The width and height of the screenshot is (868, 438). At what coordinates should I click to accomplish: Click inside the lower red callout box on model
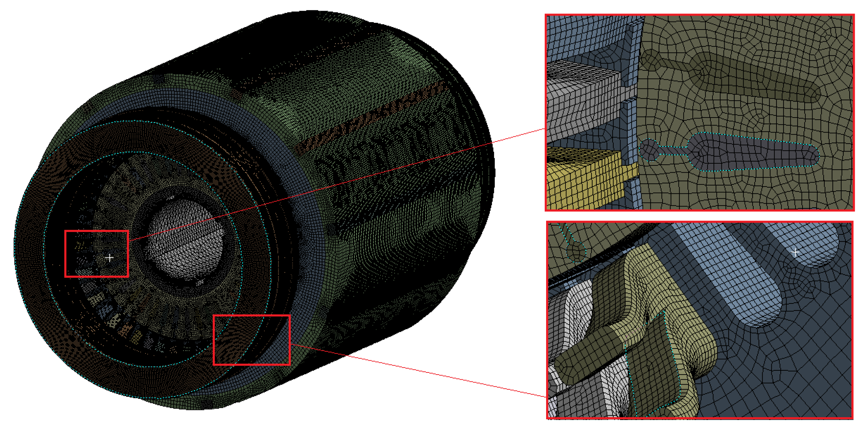point(252,340)
